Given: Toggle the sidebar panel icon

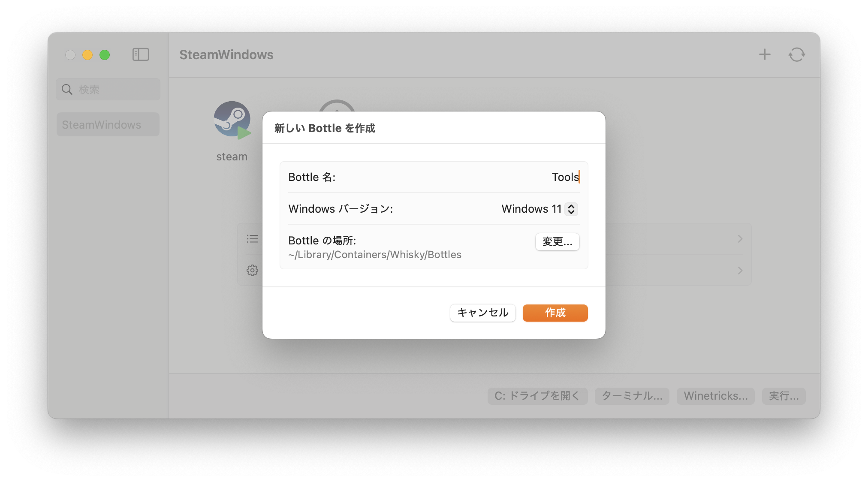Looking at the screenshot, I should 141,54.
